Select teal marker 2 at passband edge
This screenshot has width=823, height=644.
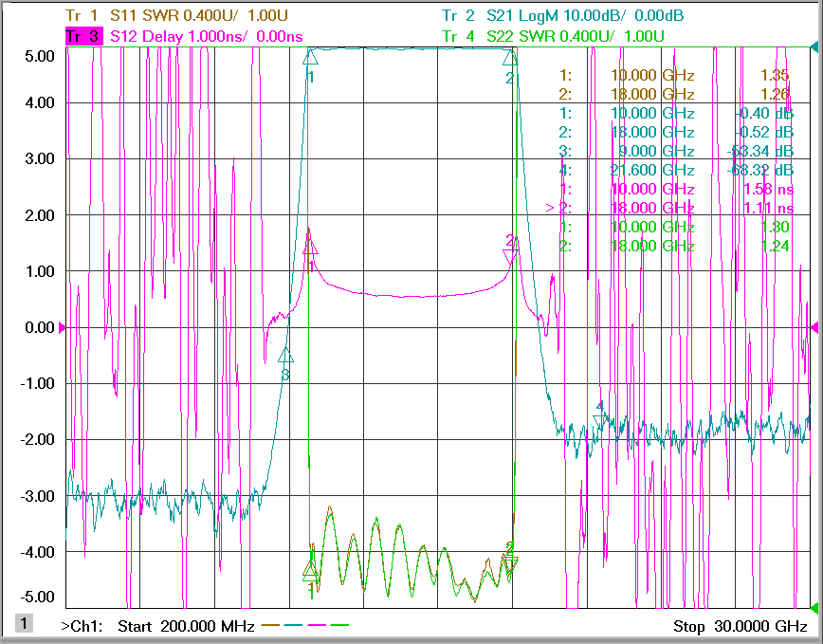(x=510, y=57)
